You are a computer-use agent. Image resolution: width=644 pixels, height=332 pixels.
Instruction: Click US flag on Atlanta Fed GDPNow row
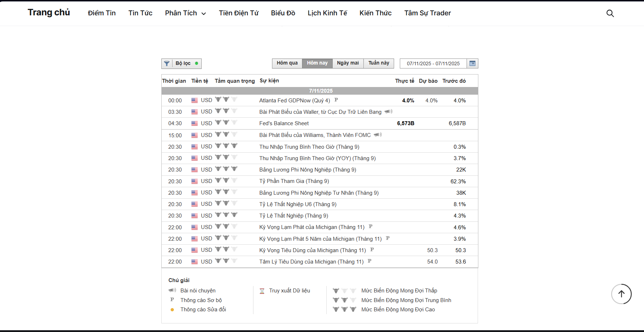click(x=195, y=101)
